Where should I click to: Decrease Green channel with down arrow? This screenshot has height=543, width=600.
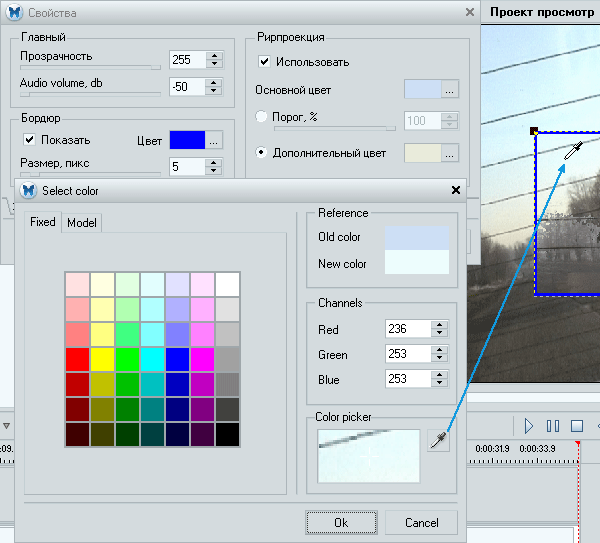point(439,358)
